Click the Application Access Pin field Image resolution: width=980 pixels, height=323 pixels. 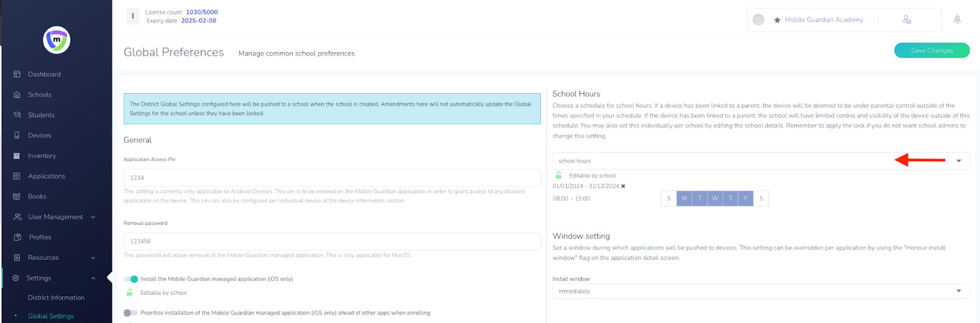point(331,178)
